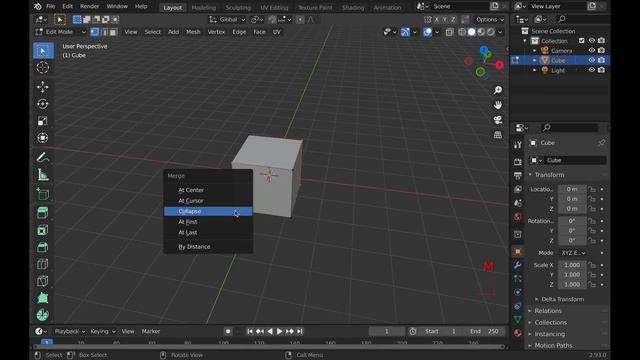Switch to Edge select mode
Viewport: 640px width, 360px height.
coord(104,32)
